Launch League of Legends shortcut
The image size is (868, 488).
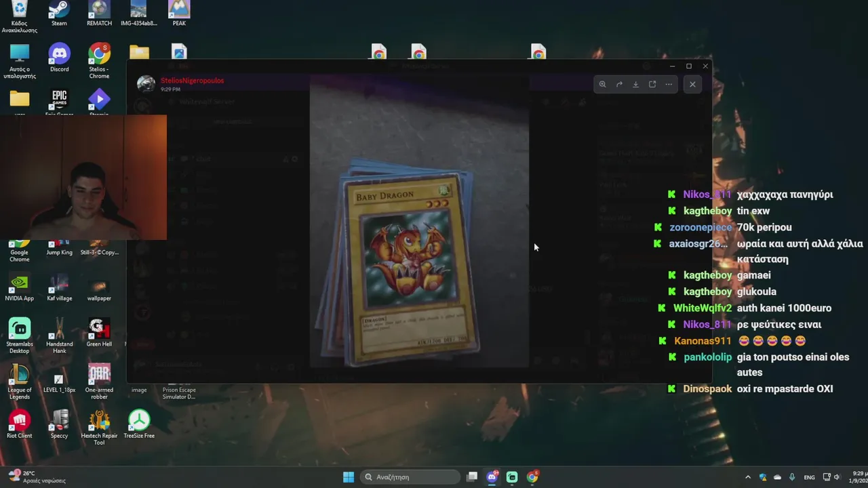(20, 382)
